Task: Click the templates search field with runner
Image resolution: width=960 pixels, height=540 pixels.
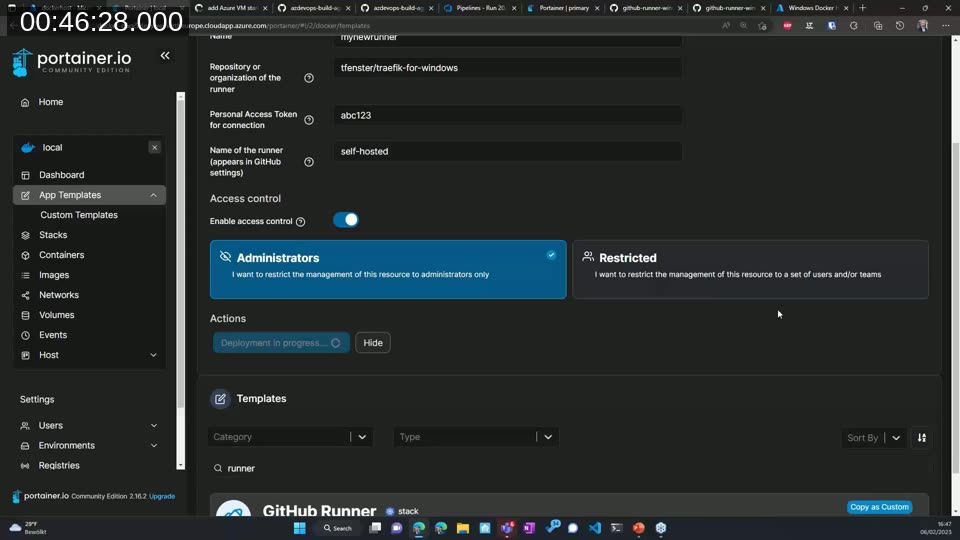Action: 569,468
